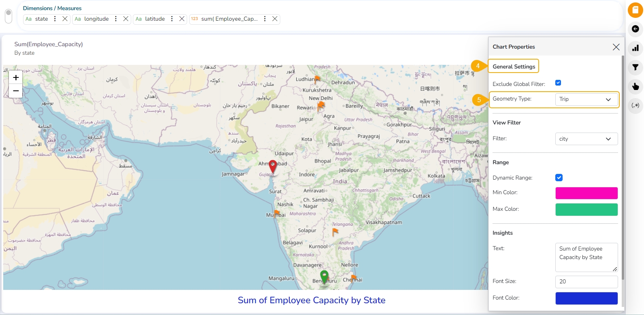Toggle the switch left of dimensions bar
The image size is (644, 315).
coord(9,16)
